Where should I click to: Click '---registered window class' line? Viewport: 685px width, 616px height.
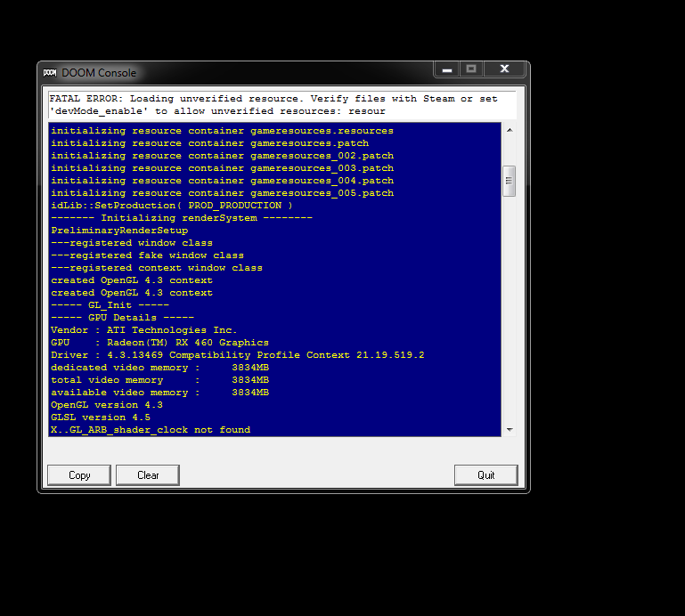(132, 243)
